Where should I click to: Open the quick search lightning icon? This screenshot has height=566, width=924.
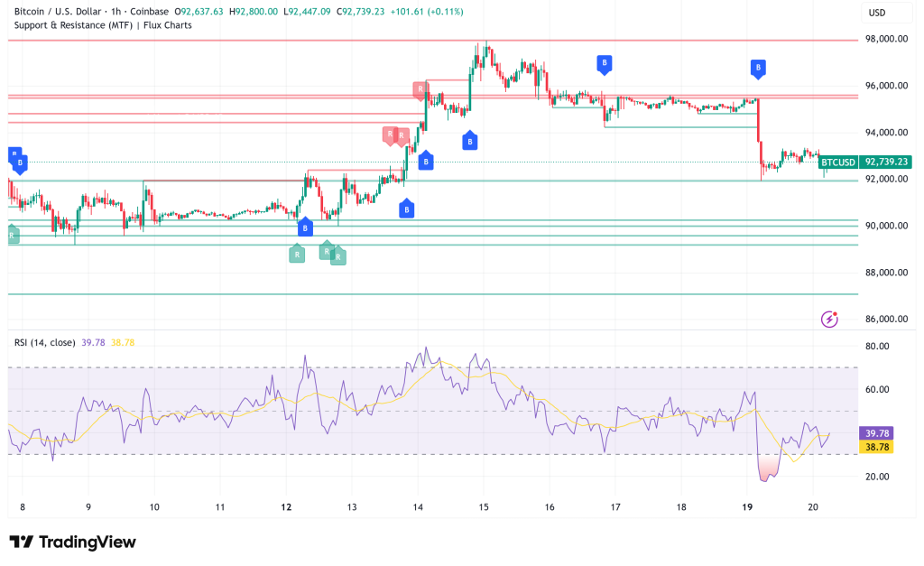click(x=827, y=318)
